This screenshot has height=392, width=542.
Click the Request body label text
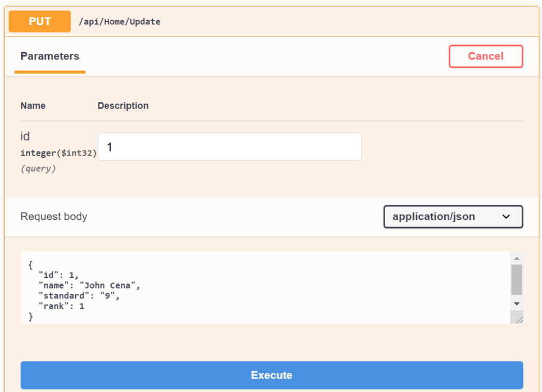[54, 217]
